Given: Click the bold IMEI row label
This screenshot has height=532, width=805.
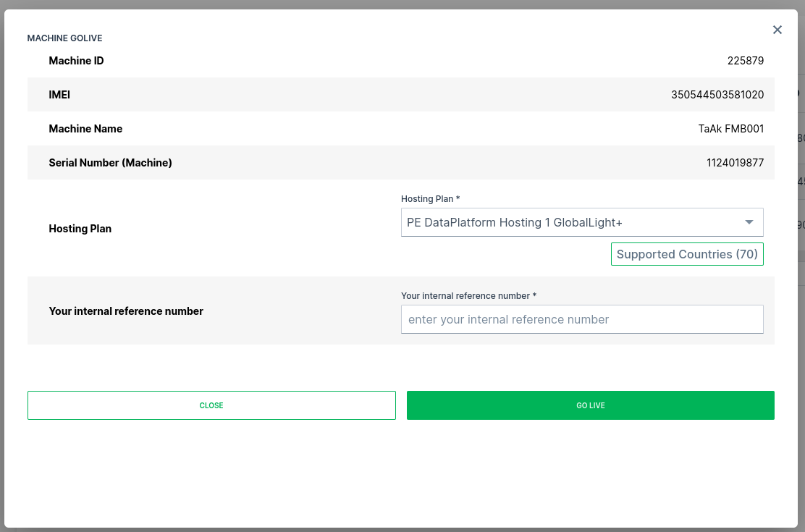Looking at the screenshot, I should tap(59, 95).
